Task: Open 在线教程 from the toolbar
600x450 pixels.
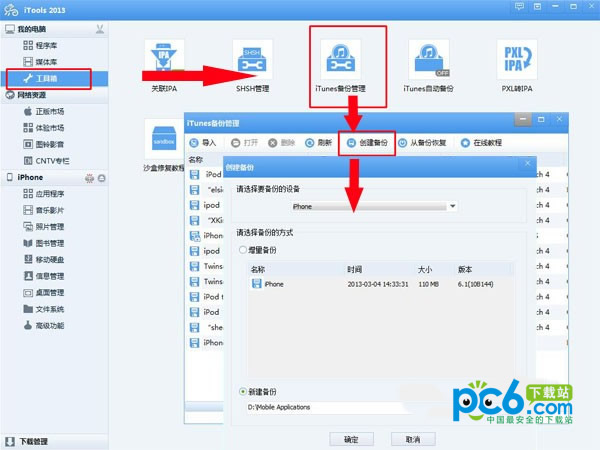Action: pyautogui.click(x=481, y=143)
